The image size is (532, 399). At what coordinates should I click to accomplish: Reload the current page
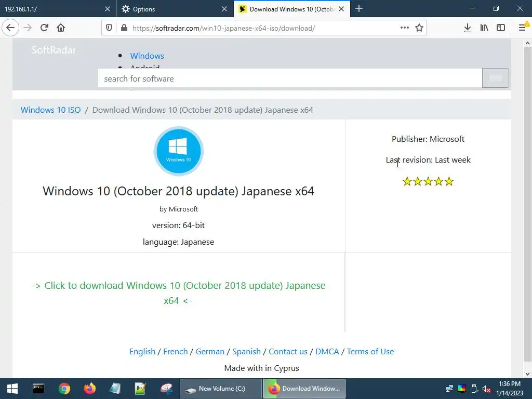[44, 28]
